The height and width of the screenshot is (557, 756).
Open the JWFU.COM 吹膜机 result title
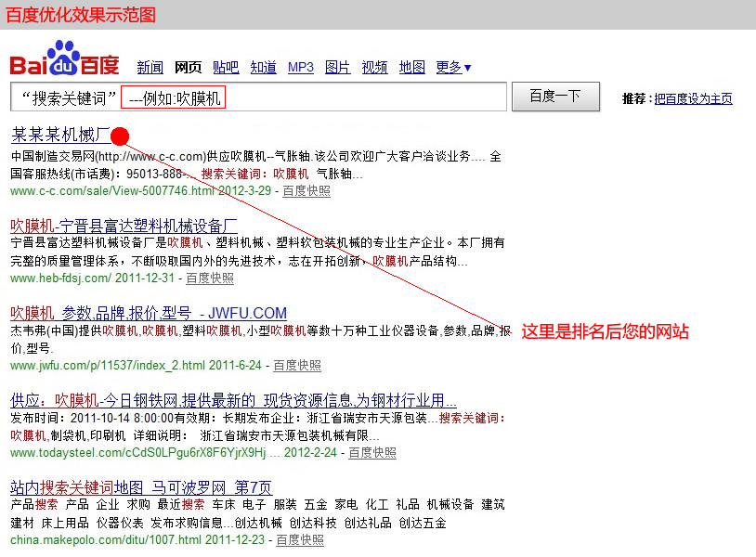[x=149, y=313]
